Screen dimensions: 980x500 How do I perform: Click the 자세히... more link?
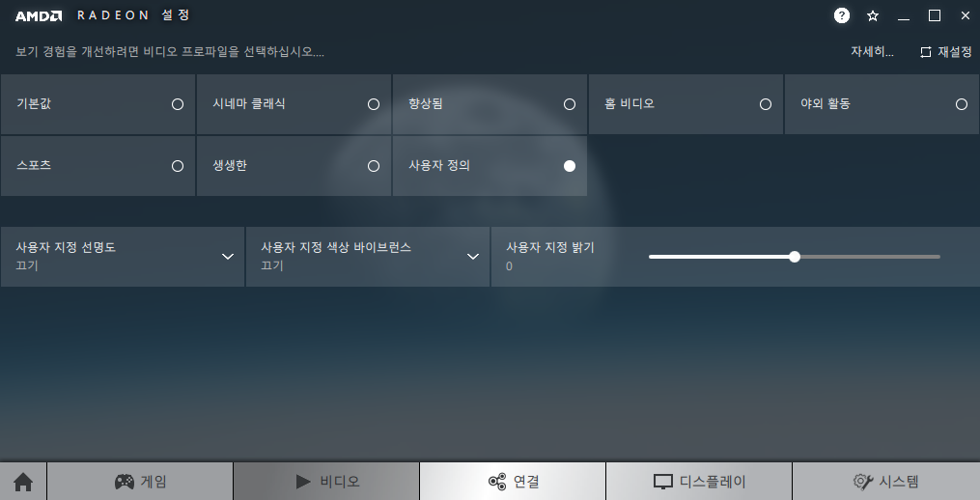[872, 52]
